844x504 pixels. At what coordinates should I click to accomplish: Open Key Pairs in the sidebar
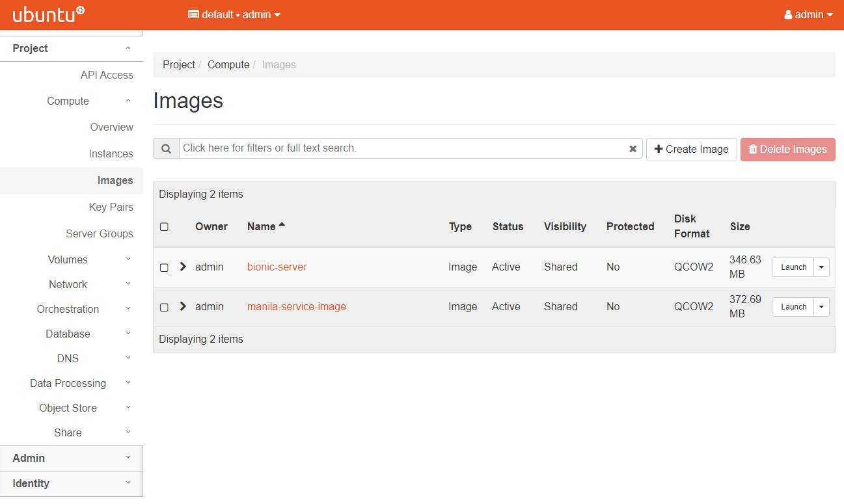(x=111, y=207)
